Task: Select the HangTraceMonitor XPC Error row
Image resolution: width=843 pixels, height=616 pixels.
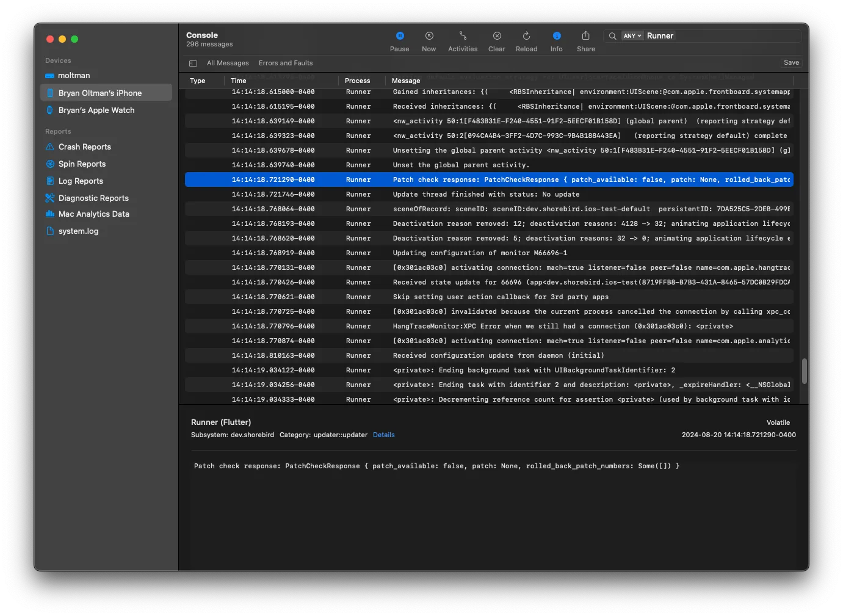Action: click(489, 326)
